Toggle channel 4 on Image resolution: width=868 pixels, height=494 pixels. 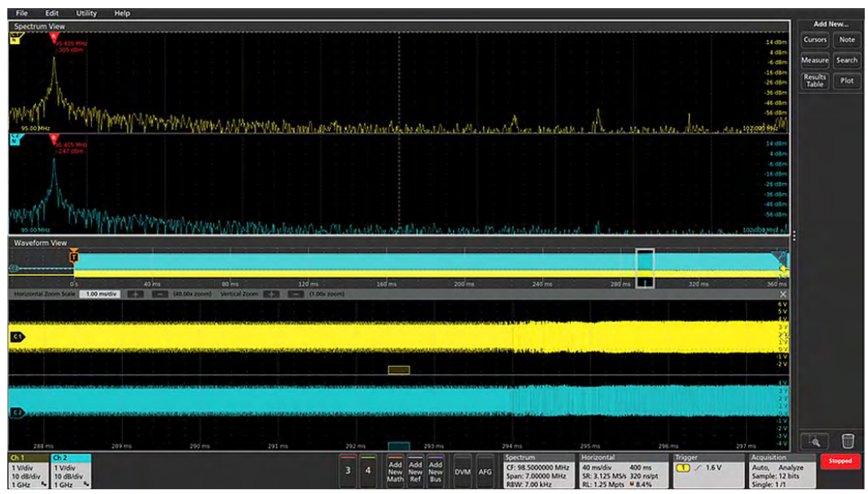click(x=369, y=470)
